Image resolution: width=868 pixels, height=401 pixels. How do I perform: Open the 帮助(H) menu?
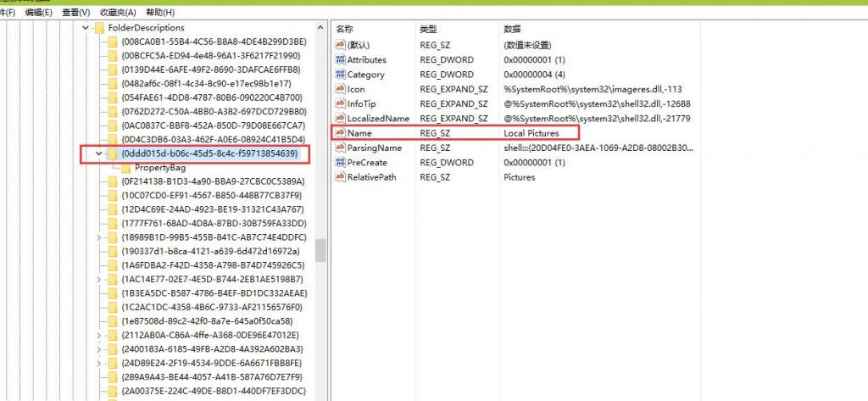[x=159, y=13]
